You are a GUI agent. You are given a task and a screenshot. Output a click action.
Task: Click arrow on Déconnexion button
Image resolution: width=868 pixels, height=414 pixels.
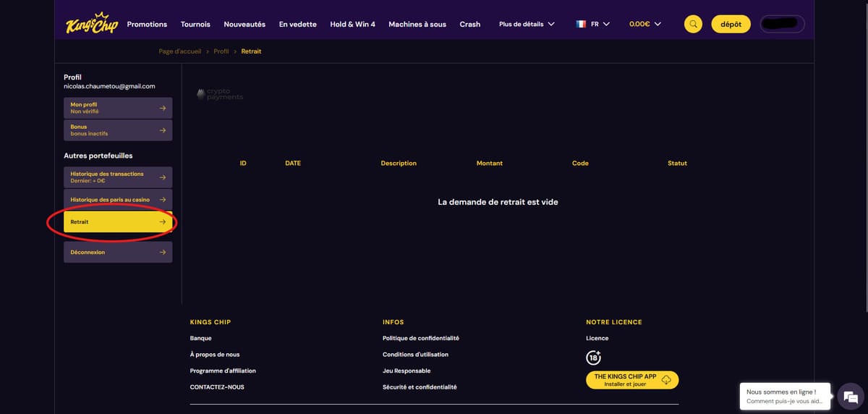click(x=162, y=253)
